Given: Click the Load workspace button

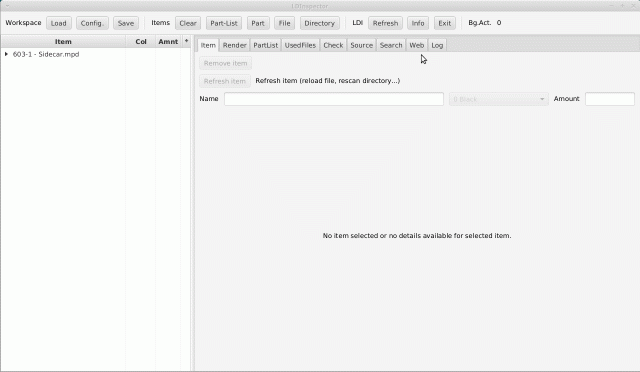Looking at the screenshot, I should click(59, 23).
